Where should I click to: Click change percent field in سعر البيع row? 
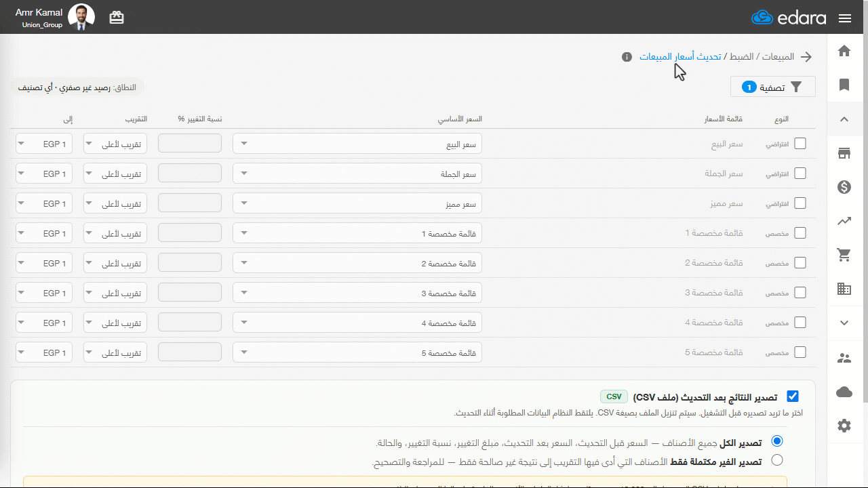190,144
